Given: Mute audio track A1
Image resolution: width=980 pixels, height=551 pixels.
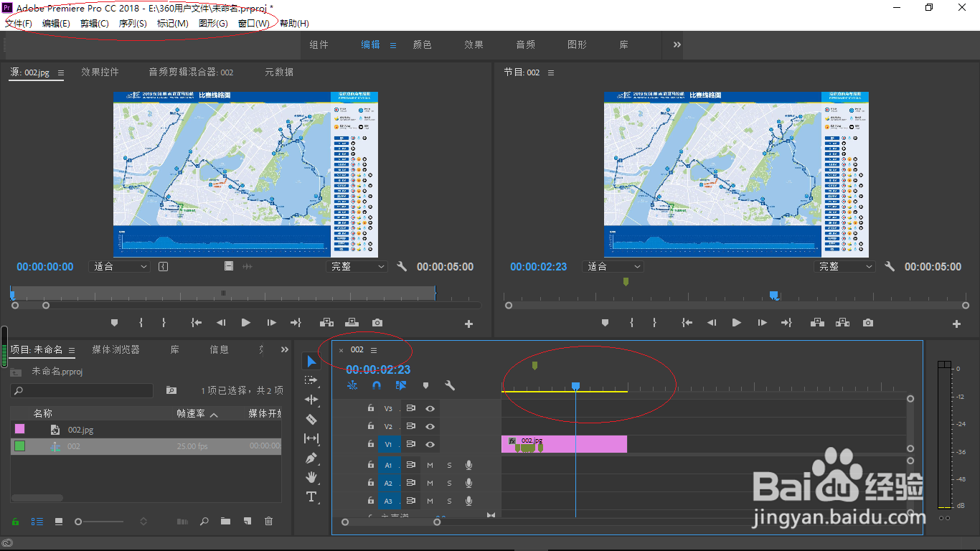Looking at the screenshot, I should click(430, 465).
